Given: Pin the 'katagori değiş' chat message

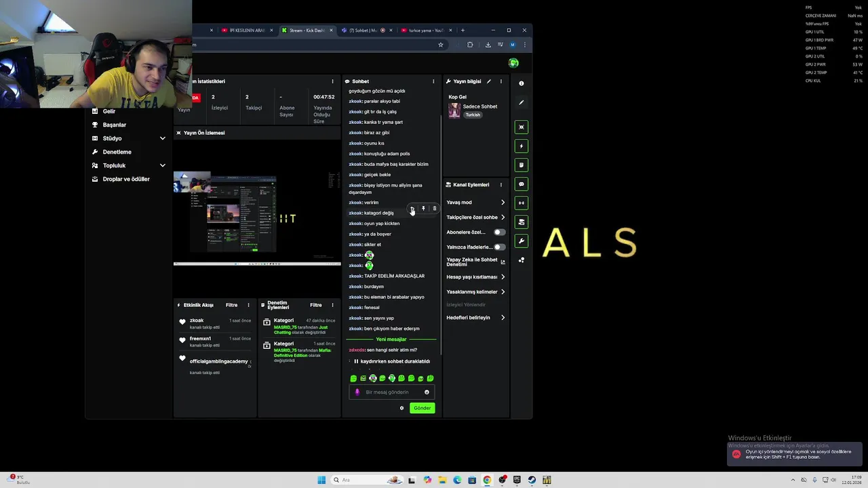Looking at the screenshot, I should pyautogui.click(x=423, y=209).
